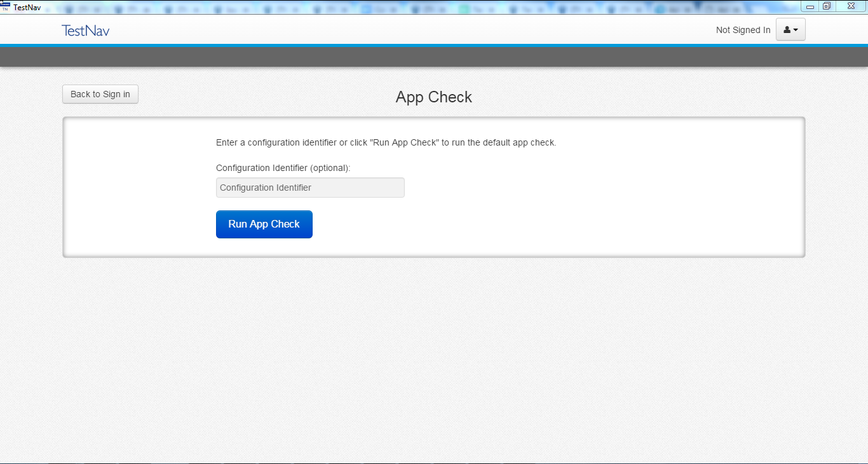Click the blurred middle of the window title bar
This screenshot has height=464, width=868.
413,8
